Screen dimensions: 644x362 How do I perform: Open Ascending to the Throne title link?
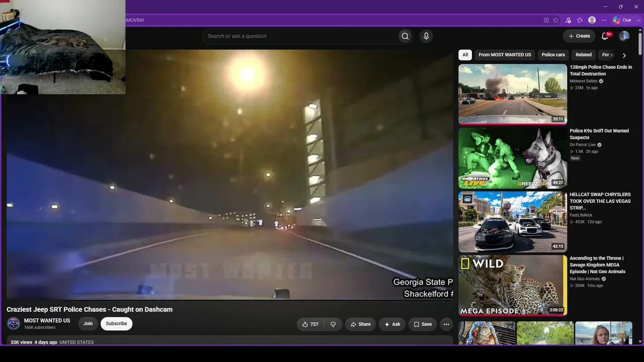pyautogui.click(x=598, y=265)
